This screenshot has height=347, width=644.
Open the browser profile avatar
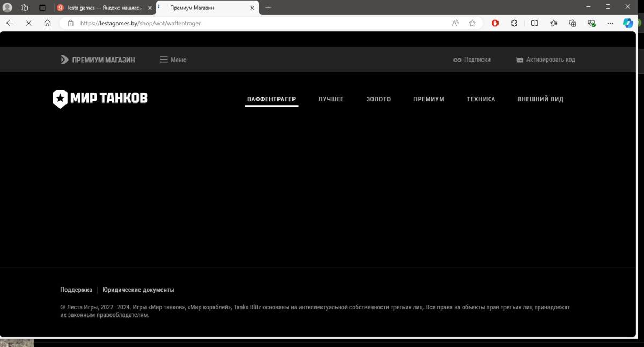tap(8, 8)
